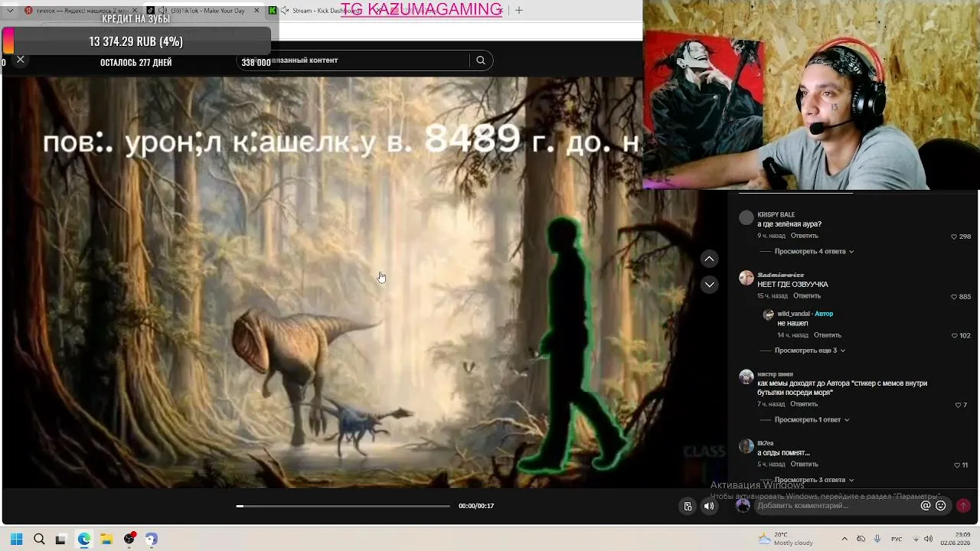
Task: Reply to the comment posted 7 hours ago
Action: (804, 403)
